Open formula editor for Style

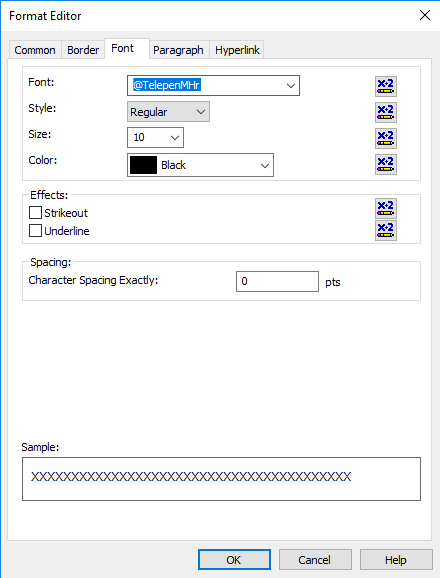click(386, 112)
